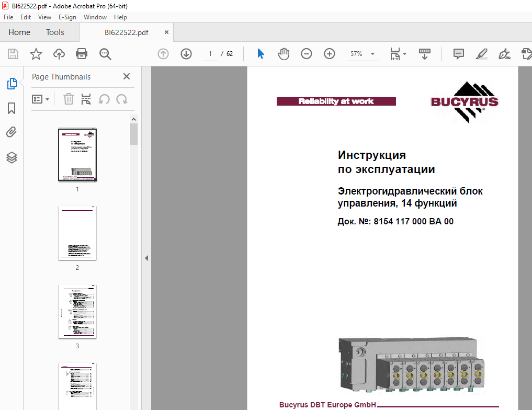
Task: Collapse the navigation pane with arrow
Action: coord(146,258)
